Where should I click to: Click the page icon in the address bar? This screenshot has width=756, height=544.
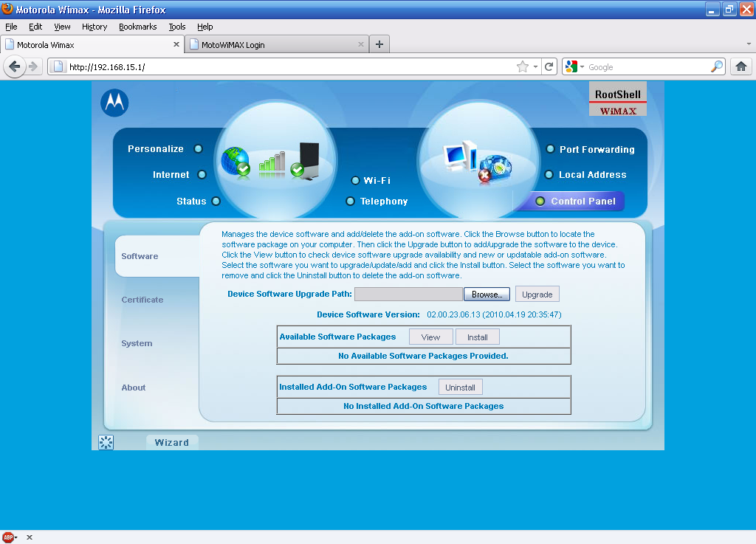coord(58,66)
